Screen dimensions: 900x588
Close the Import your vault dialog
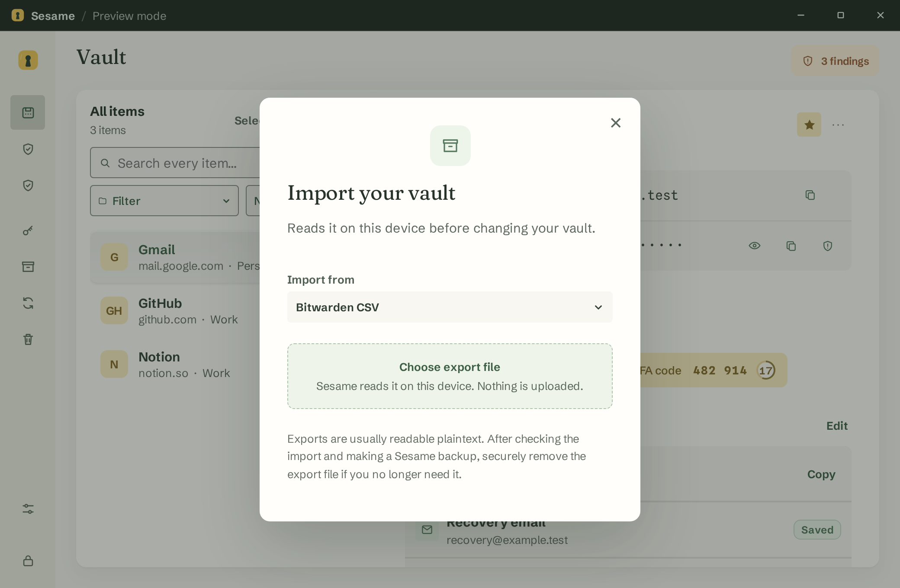[616, 123]
